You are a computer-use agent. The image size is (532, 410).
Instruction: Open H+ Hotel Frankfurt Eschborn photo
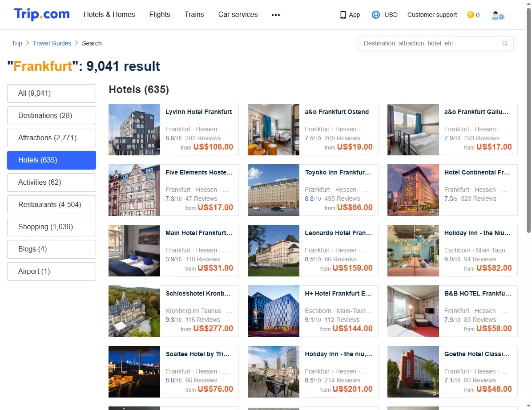[x=274, y=311]
